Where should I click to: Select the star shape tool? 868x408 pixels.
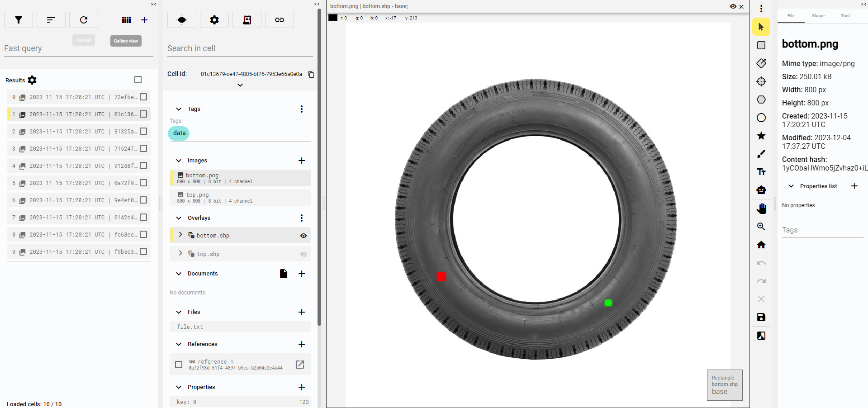tap(761, 136)
